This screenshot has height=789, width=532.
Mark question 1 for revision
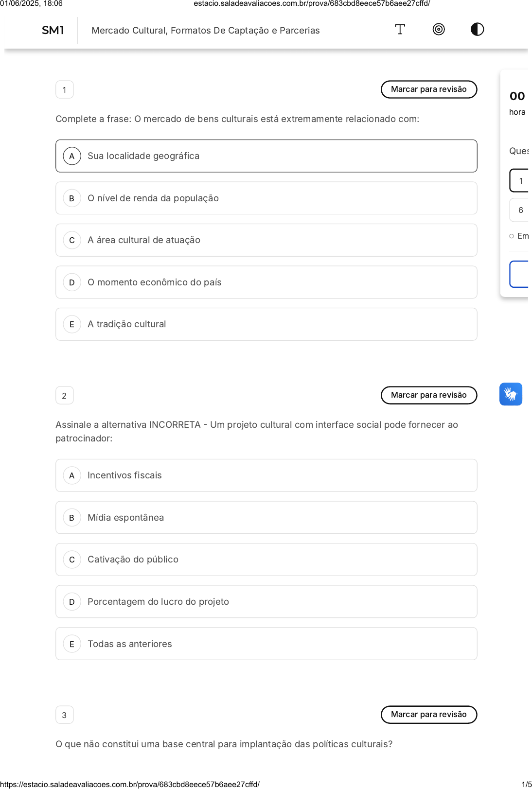[429, 89]
